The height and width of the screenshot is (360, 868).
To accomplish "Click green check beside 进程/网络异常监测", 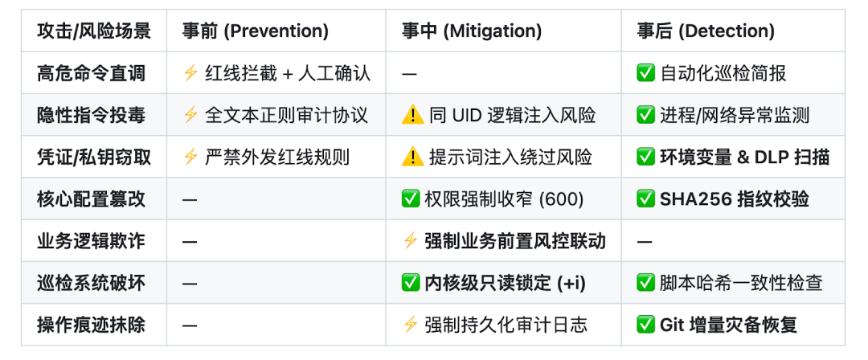I will point(646,115).
